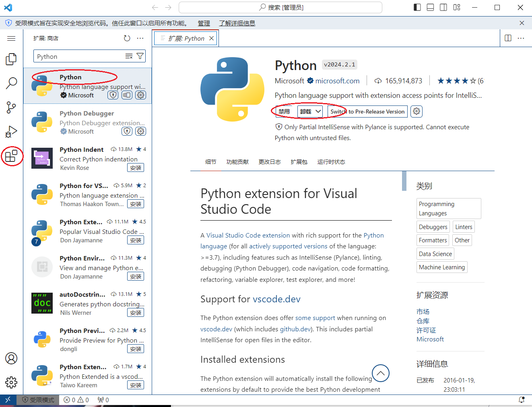The width and height of the screenshot is (532, 407).
Task: Open errors and warnings status item
Action: [76, 400]
